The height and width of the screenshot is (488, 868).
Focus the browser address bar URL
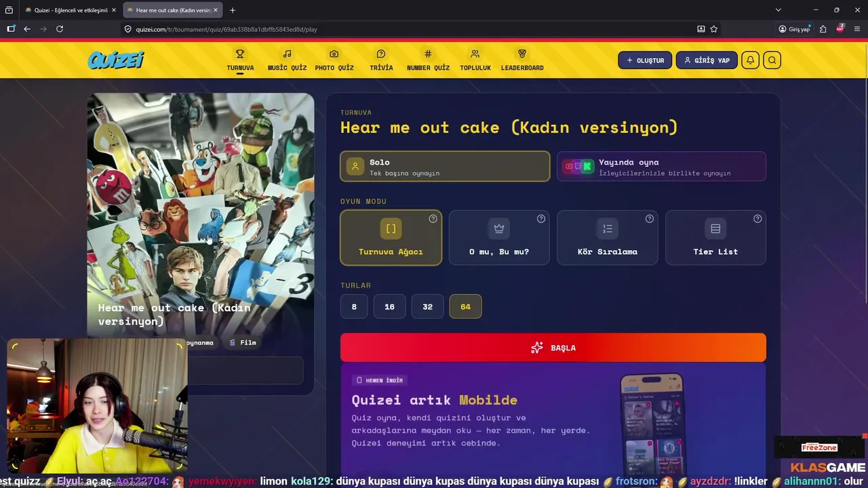coord(226,29)
